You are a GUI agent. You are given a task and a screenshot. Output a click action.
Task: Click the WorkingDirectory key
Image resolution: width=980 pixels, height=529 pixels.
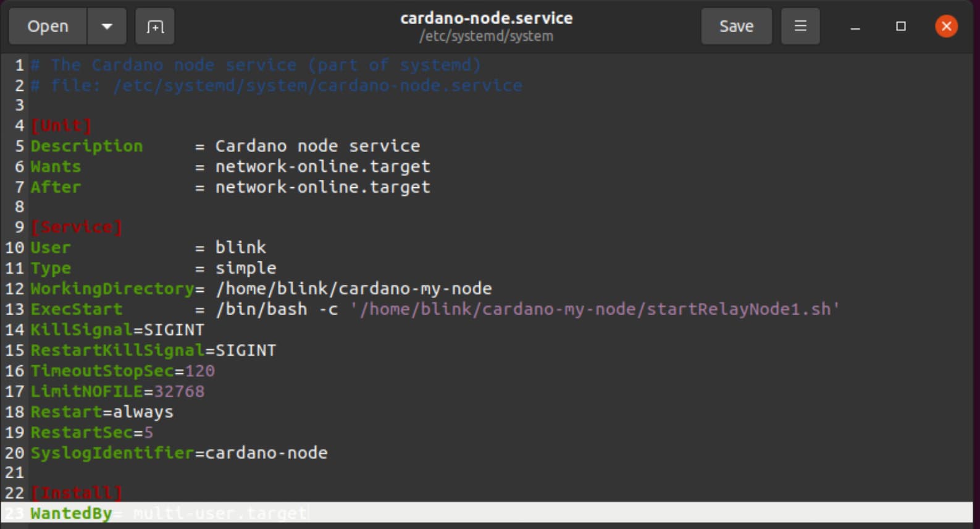click(112, 289)
